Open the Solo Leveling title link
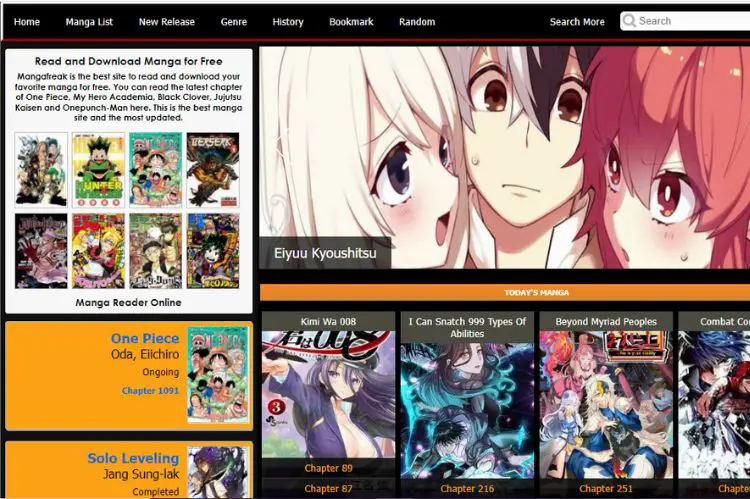The height and width of the screenshot is (499, 750). [133, 458]
